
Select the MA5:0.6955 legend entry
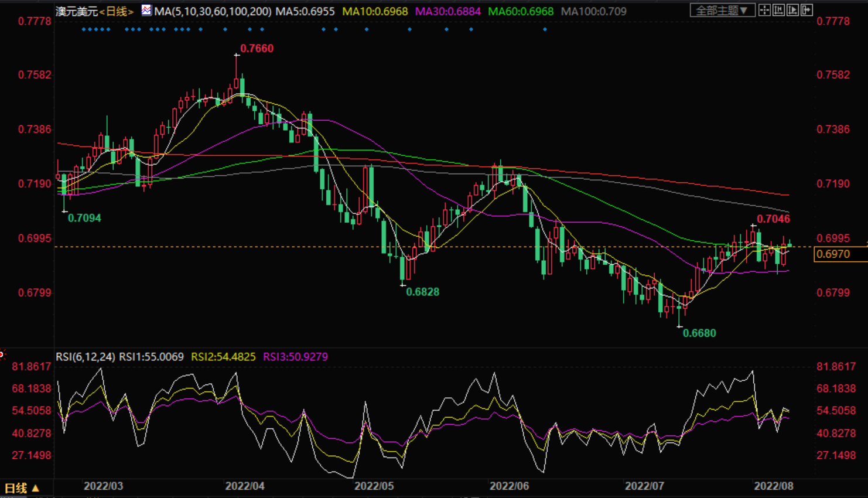(305, 11)
